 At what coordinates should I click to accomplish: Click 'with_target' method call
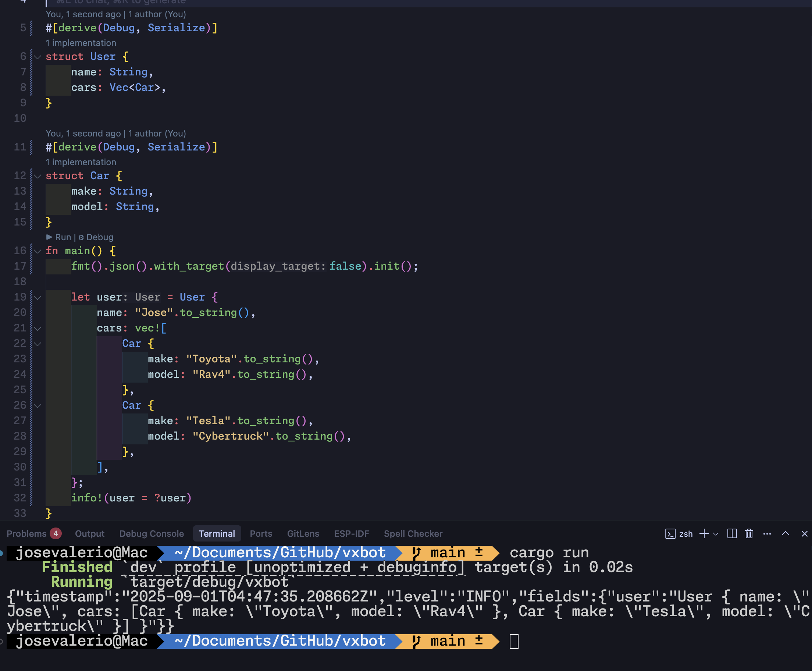[x=189, y=266]
